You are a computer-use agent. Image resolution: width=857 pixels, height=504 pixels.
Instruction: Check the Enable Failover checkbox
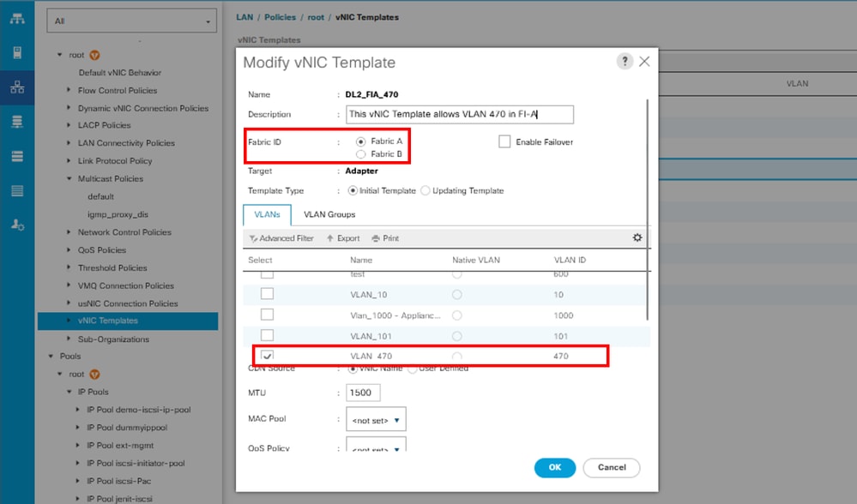[504, 141]
